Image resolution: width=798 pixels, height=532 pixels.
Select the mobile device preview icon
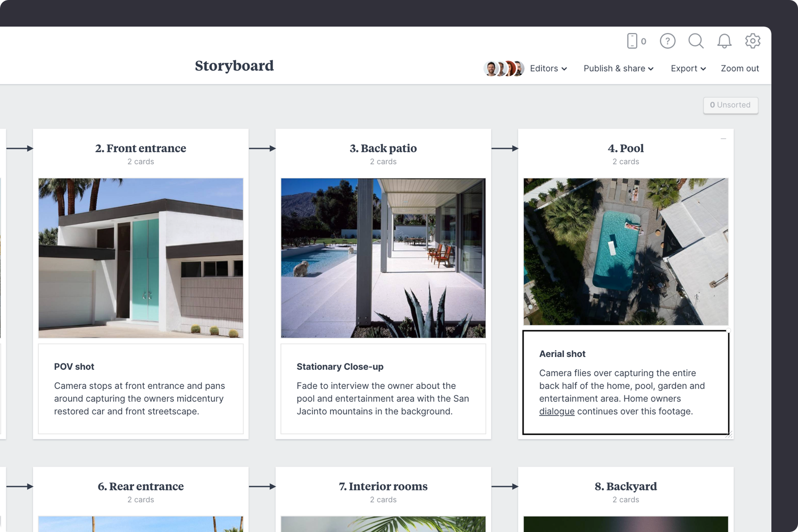(633, 41)
